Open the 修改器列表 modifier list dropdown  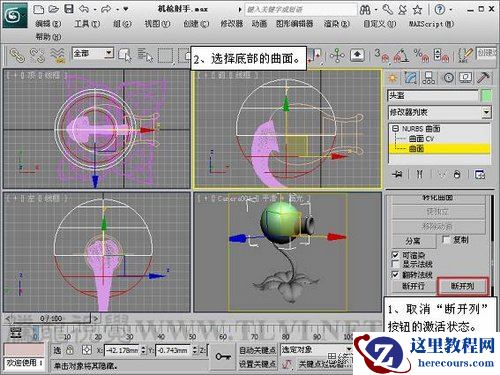[x=439, y=112]
